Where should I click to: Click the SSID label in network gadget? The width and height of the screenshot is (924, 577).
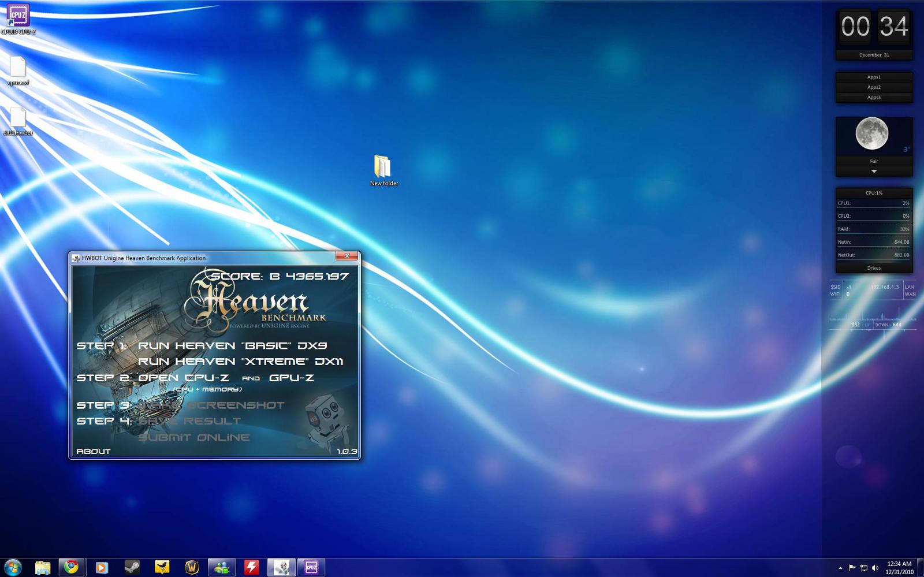point(836,287)
